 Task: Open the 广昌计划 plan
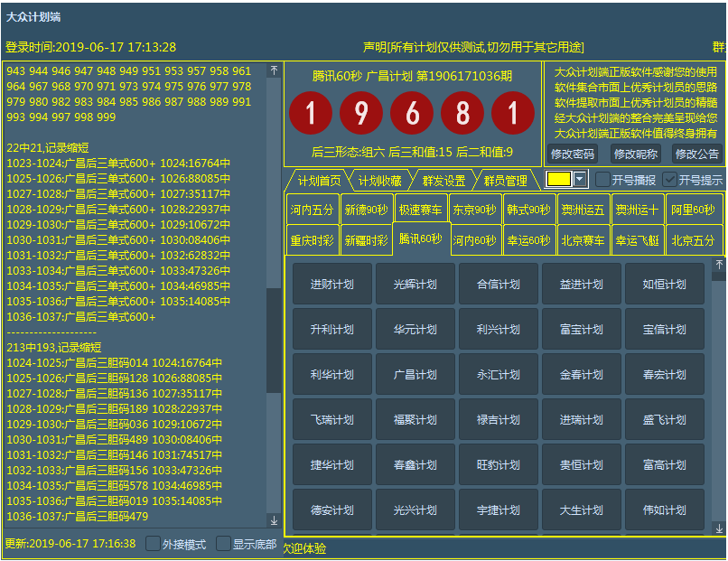(x=415, y=374)
